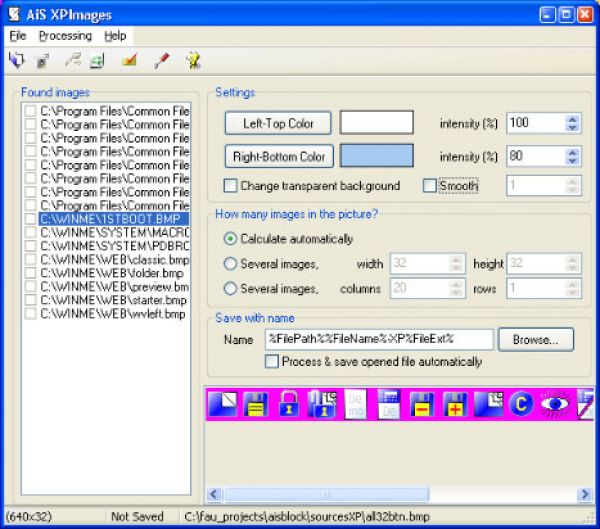Click the green arrow save toolbar icon
600x529 pixels.
tap(97, 61)
